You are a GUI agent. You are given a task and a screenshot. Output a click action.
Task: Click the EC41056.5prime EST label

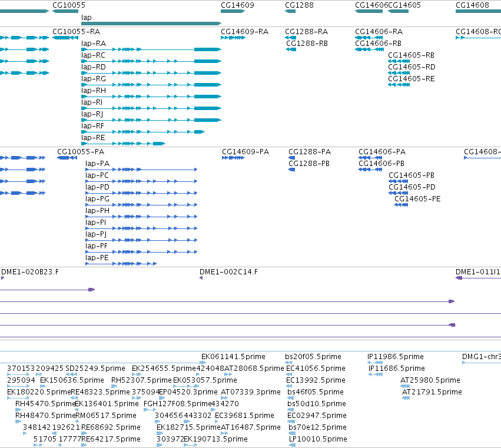[316, 369]
